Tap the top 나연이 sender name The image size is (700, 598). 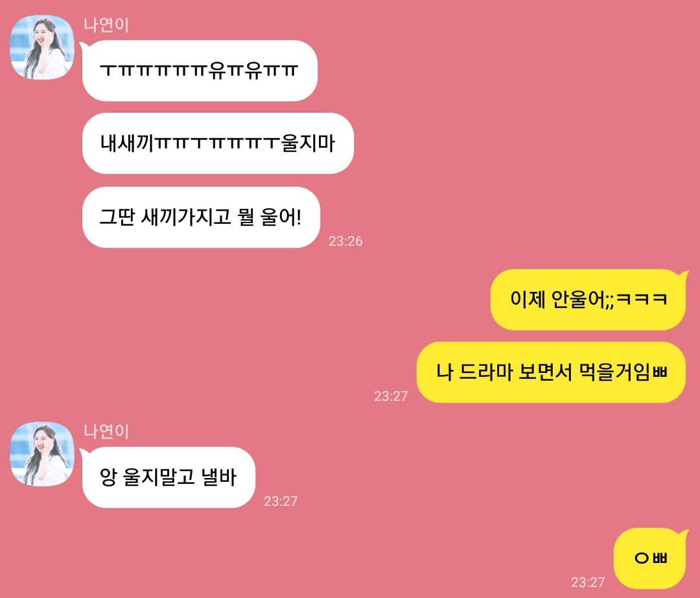(x=106, y=25)
